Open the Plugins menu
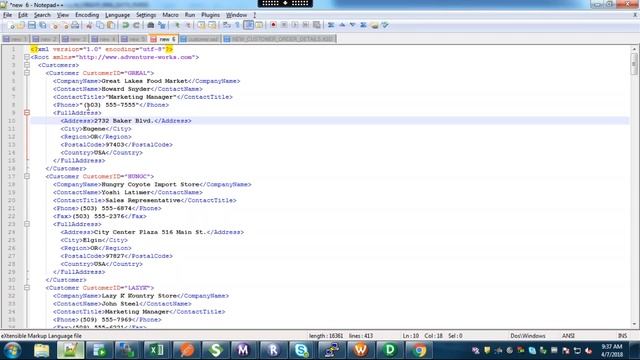Image resolution: width=640 pixels, height=360 pixels. click(x=211, y=15)
